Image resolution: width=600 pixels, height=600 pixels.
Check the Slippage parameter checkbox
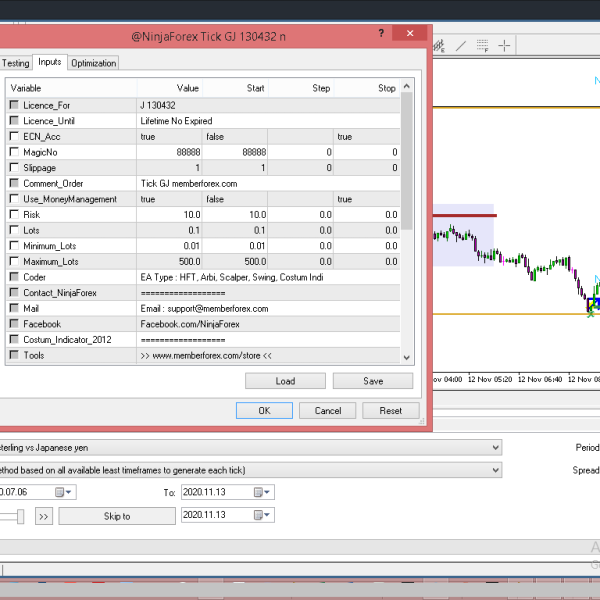point(14,168)
